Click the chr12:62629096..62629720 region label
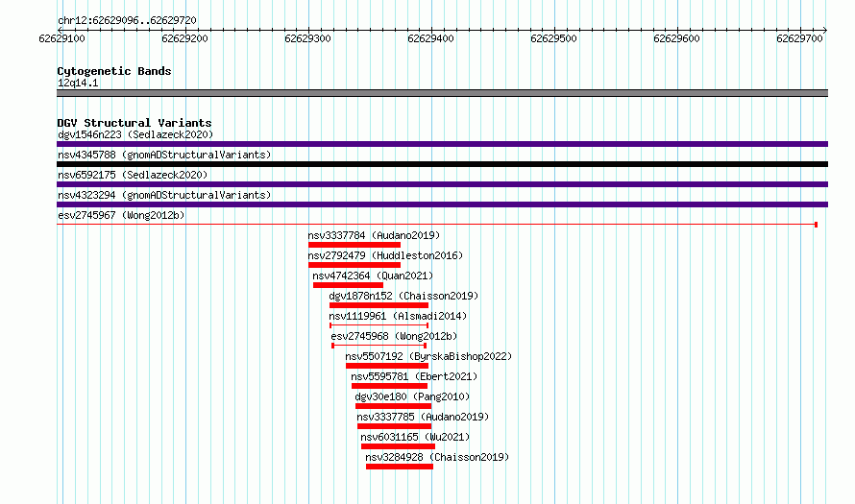The height and width of the screenshot is (504, 855). click(x=127, y=21)
